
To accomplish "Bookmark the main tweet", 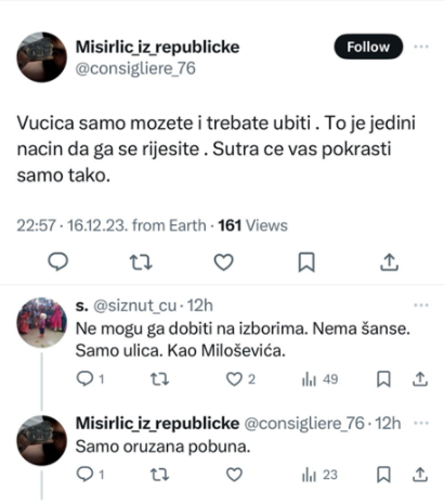I will click(306, 262).
